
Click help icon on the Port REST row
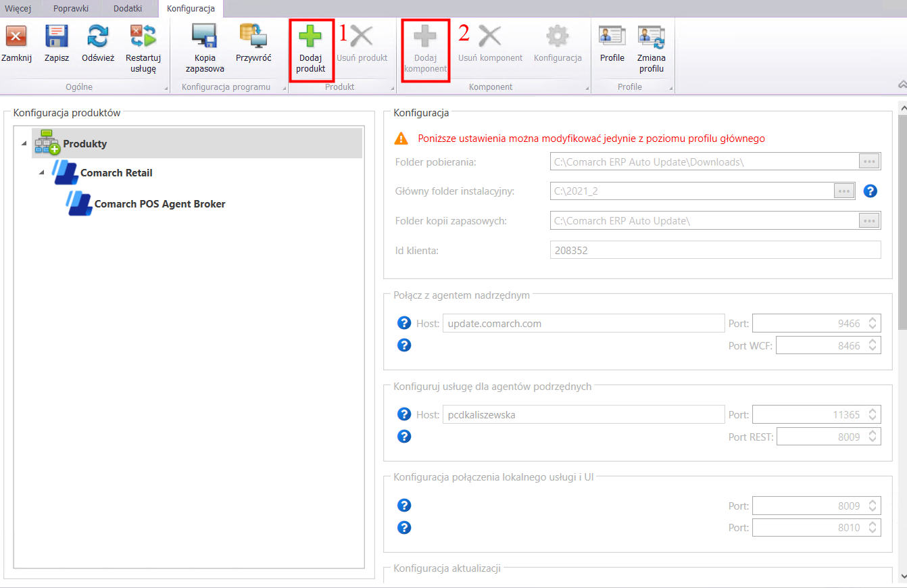click(x=404, y=437)
